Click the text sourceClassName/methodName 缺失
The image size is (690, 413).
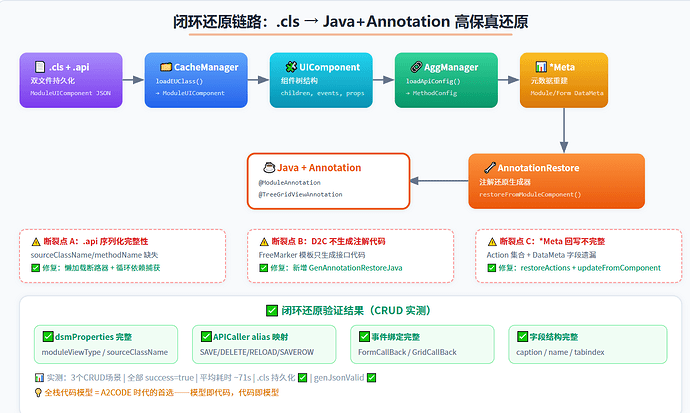click(94, 255)
